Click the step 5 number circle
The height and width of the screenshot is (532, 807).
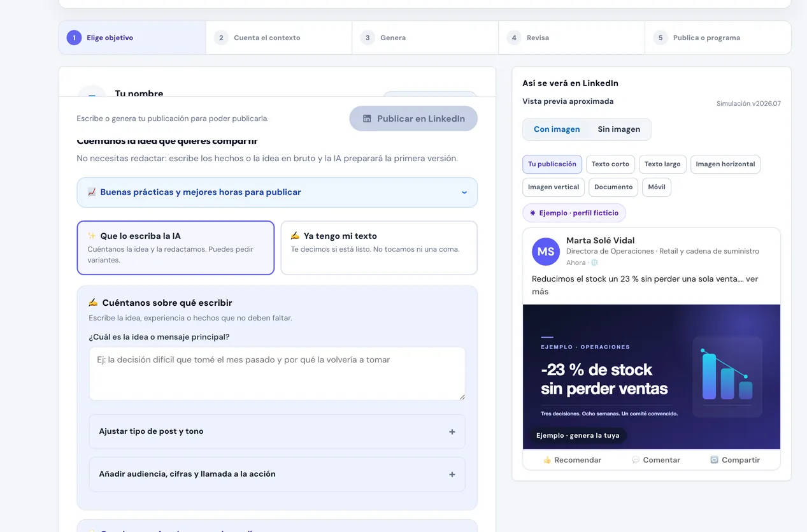click(x=661, y=38)
